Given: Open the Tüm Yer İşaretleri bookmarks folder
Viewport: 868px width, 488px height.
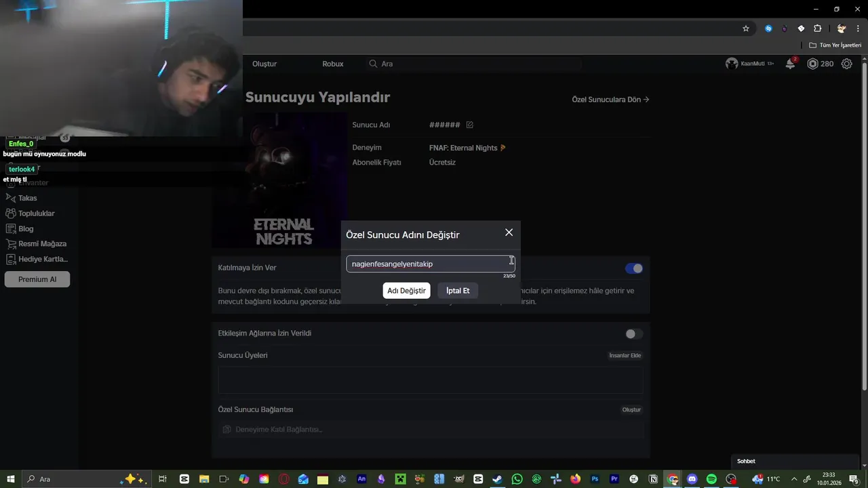Looking at the screenshot, I should pyautogui.click(x=835, y=45).
